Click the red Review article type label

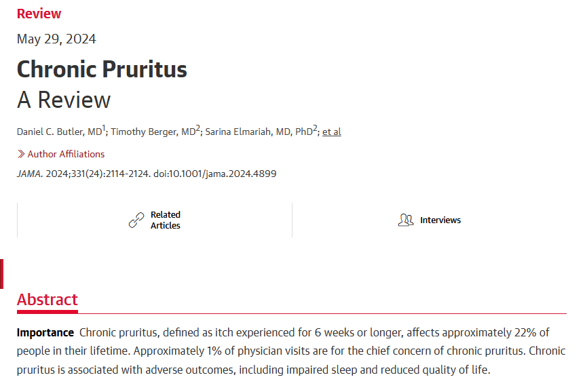tap(39, 14)
